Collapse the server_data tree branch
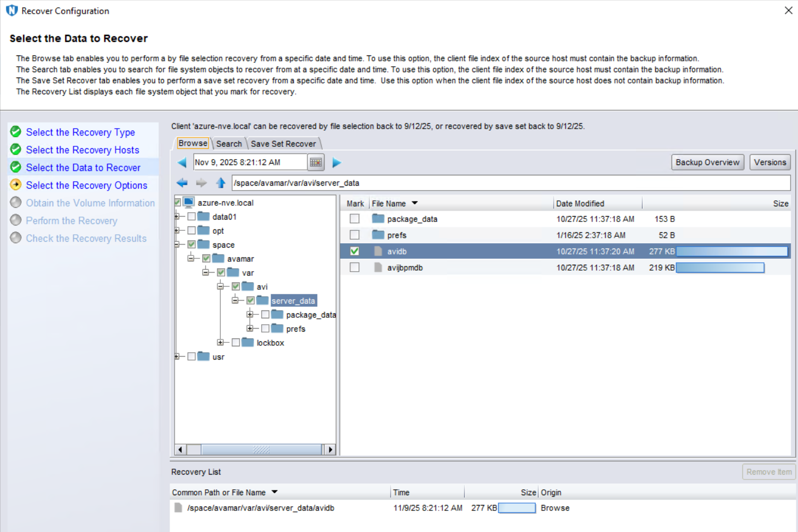798x532 pixels. pyautogui.click(x=235, y=300)
